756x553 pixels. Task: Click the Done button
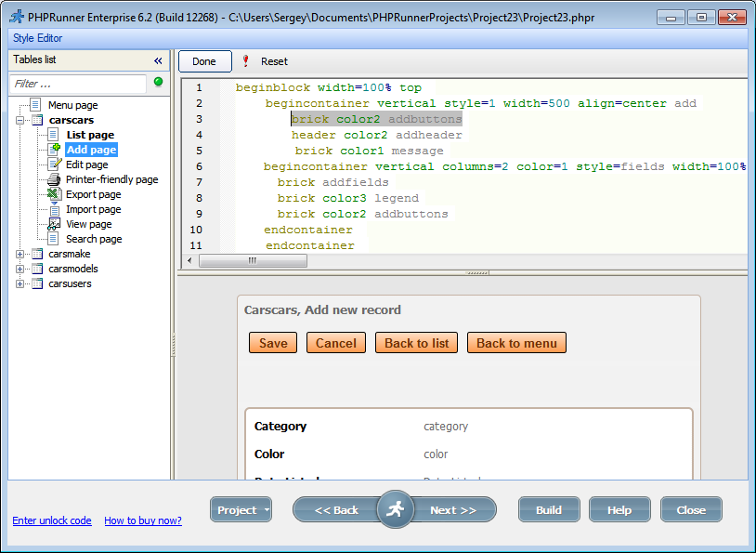(x=205, y=61)
